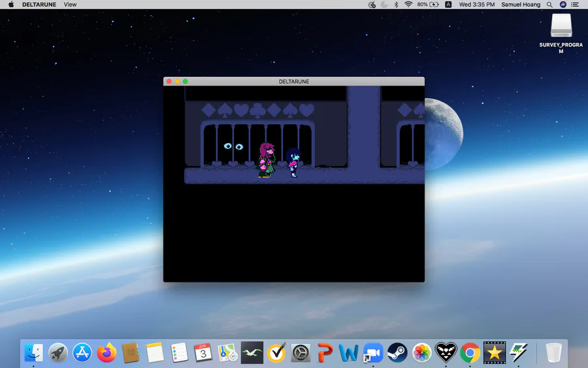Open Spotlight search magnifier
Screen dimensions: 588x368
point(549,5)
